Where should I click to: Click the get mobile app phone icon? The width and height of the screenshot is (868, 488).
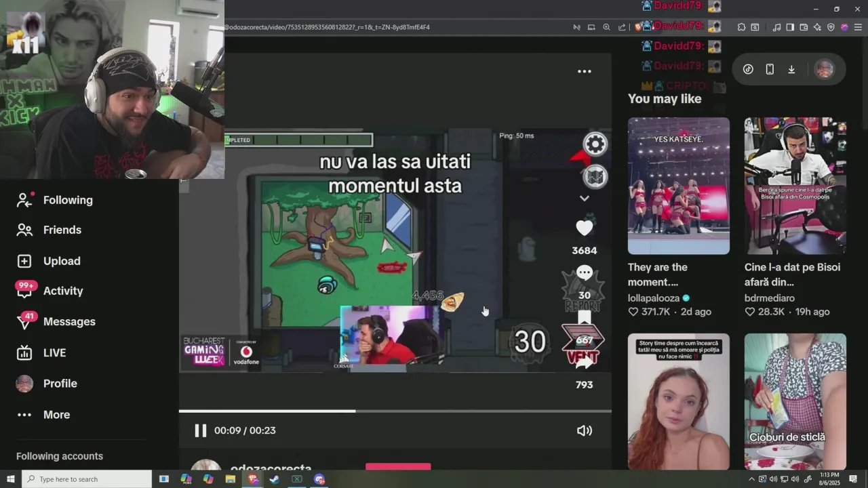tap(770, 69)
